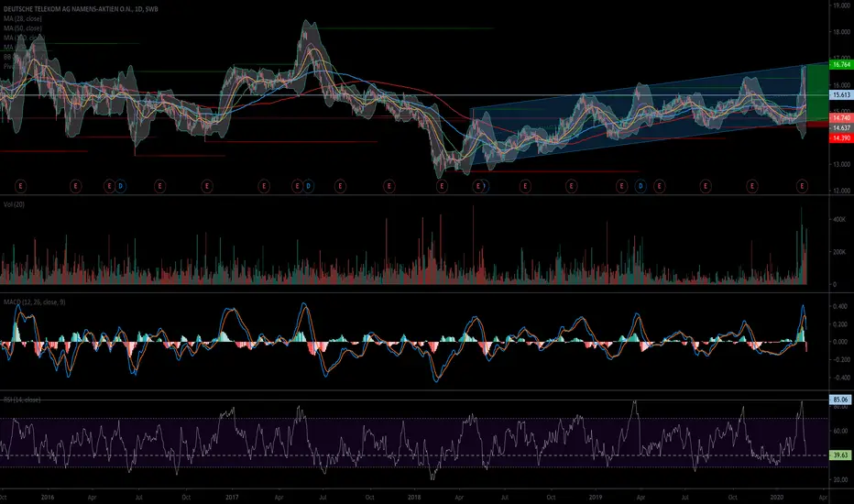Open the dividend marker near April 2019
The width and height of the screenshot is (854, 504).
coord(640,186)
